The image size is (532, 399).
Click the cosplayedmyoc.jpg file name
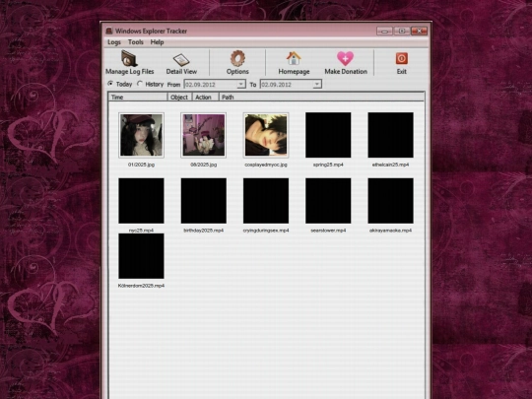[x=266, y=165]
